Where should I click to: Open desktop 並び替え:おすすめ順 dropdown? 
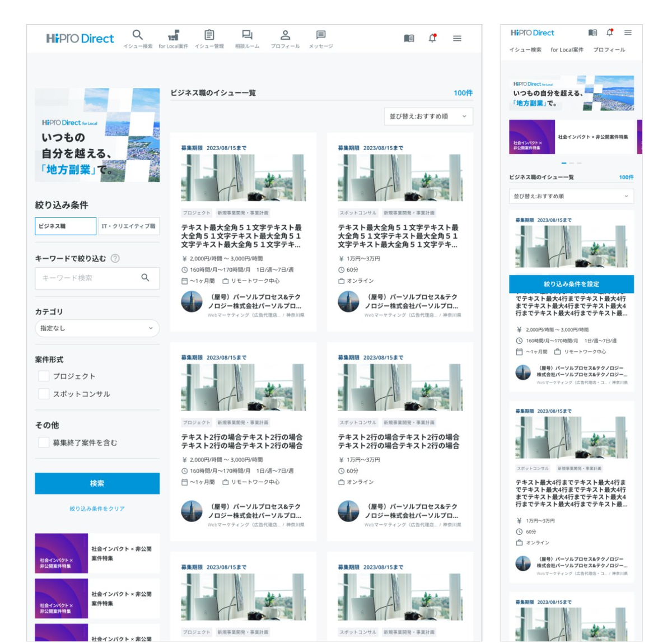tap(428, 116)
